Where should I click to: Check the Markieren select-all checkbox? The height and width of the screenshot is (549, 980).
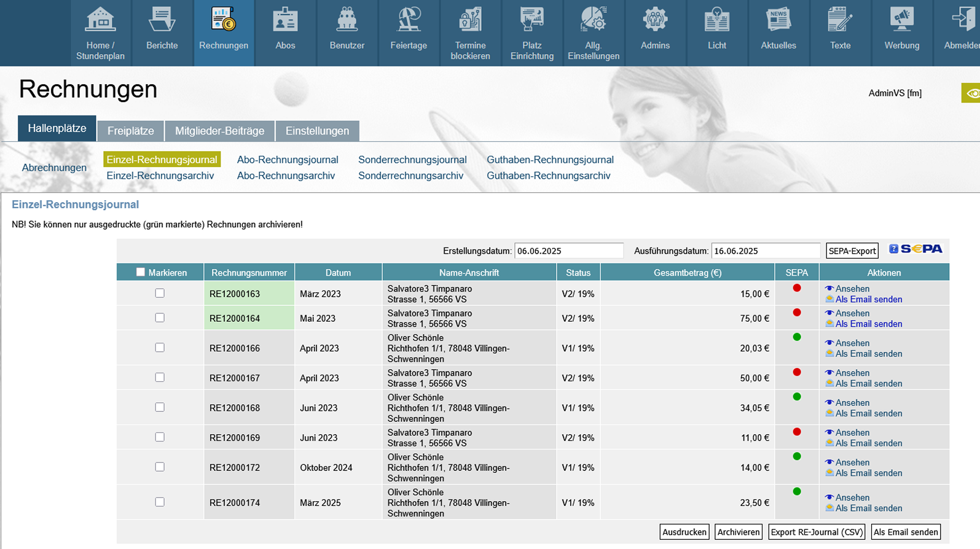pyautogui.click(x=141, y=272)
